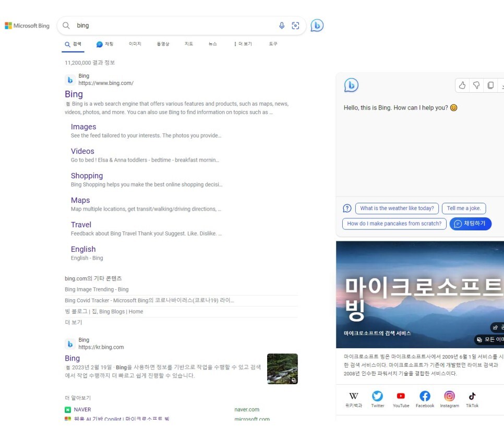This screenshot has width=504, height=442.
Task: Expand 더 보기 under bing.com content
Action: 73,322
